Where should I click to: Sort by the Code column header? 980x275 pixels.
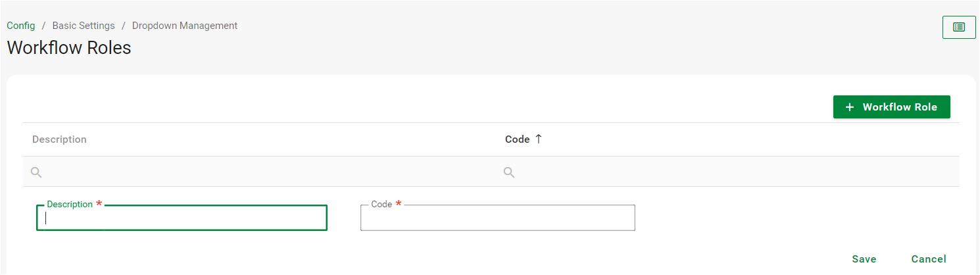517,139
